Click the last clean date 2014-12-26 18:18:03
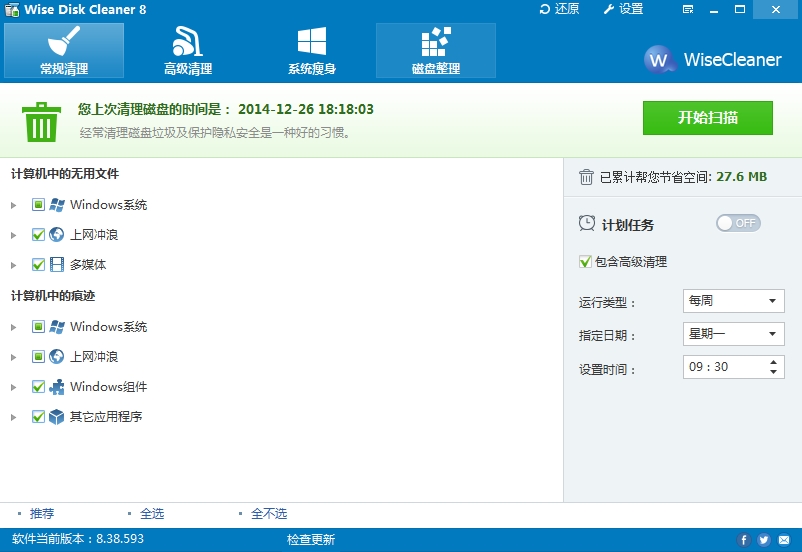The image size is (802, 552). pos(306,109)
